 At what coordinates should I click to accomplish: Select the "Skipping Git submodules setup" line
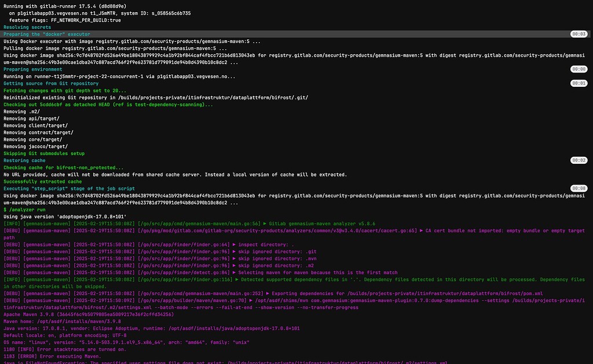pos(43,153)
